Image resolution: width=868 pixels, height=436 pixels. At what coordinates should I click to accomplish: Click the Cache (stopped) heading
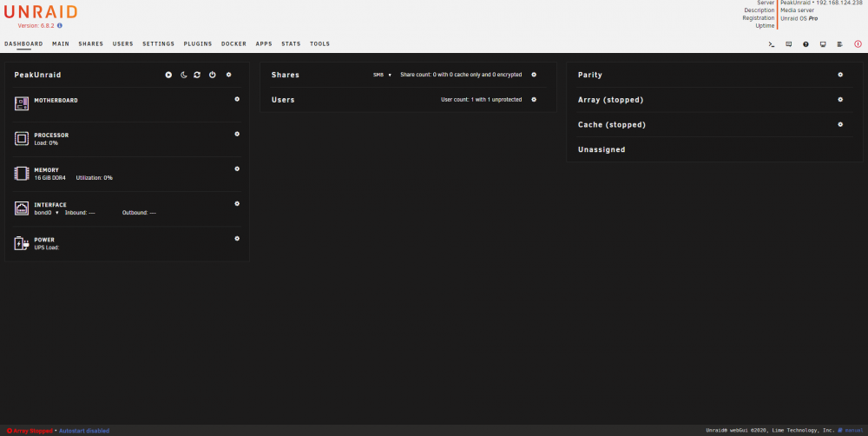(x=612, y=125)
